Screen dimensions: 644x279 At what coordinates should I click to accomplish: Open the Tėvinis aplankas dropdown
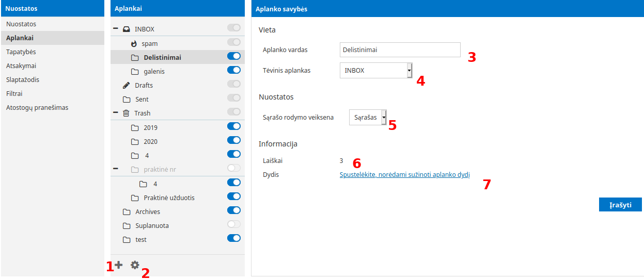click(x=375, y=71)
